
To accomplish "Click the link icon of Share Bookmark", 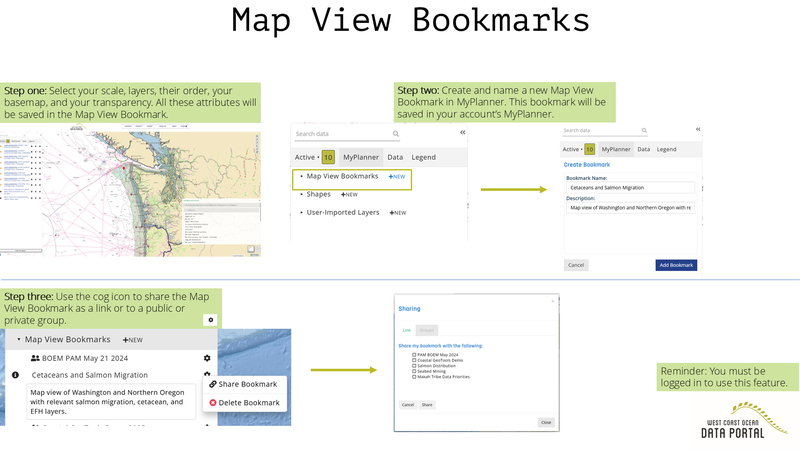I will (x=213, y=384).
